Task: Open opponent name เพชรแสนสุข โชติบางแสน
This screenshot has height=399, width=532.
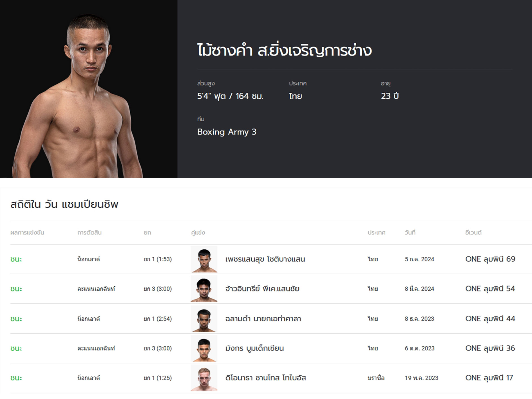Action: [x=265, y=259]
